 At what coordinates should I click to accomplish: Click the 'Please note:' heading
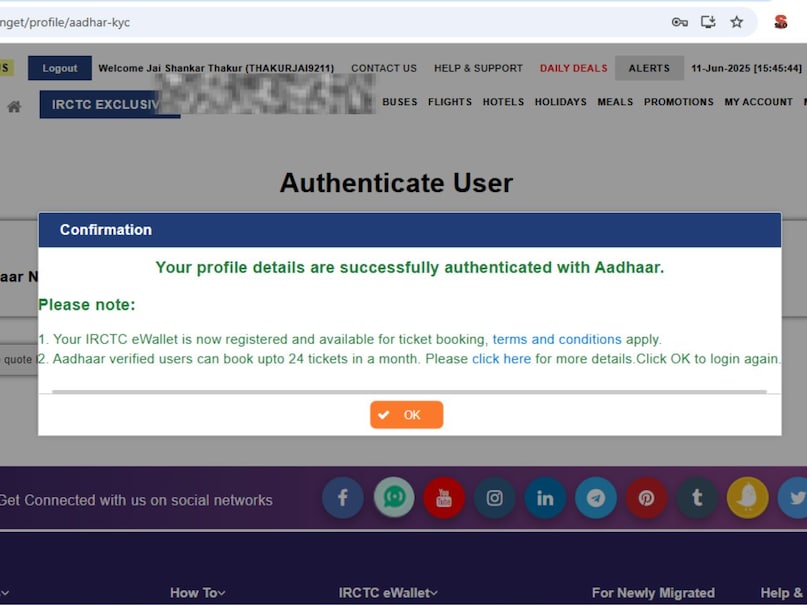click(86, 305)
